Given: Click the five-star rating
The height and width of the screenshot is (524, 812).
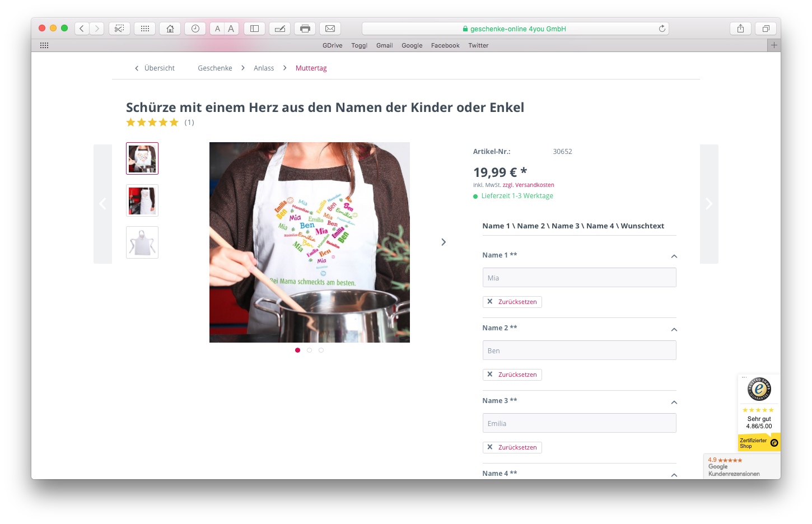Looking at the screenshot, I should pyautogui.click(x=152, y=123).
